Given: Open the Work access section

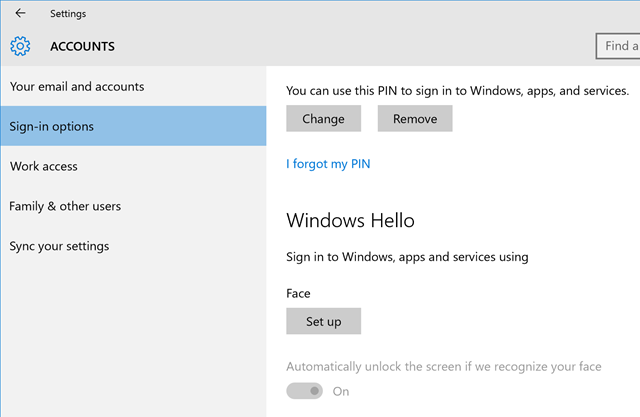Looking at the screenshot, I should coord(133,166).
